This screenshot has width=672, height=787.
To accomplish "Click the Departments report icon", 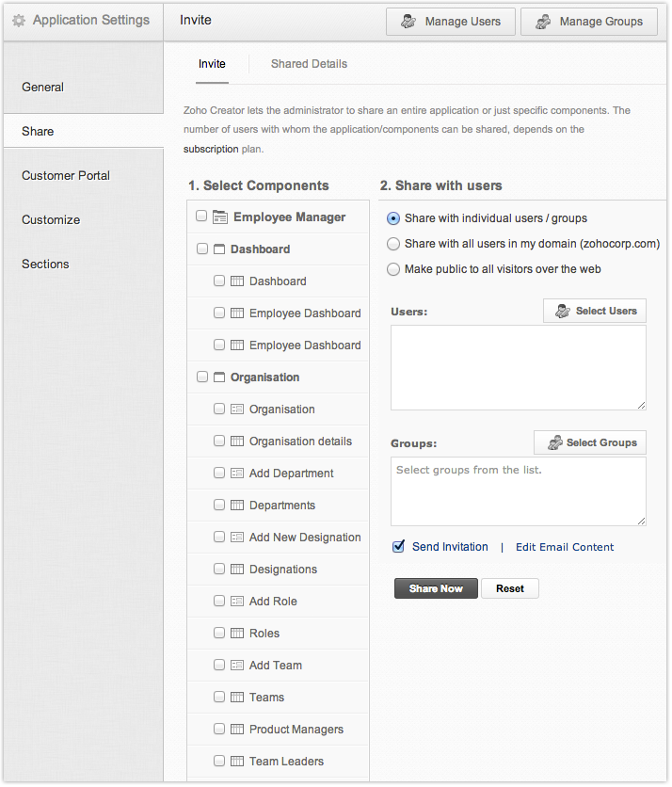I will click(x=237, y=506).
